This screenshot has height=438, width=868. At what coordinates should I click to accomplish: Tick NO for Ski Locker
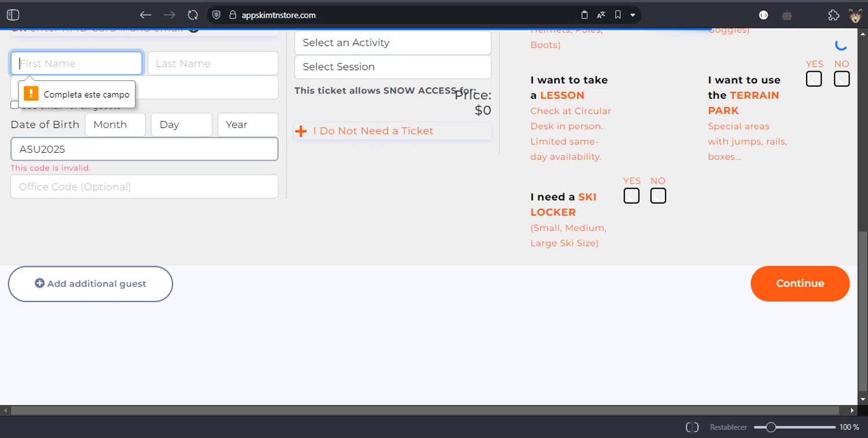[x=658, y=196]
